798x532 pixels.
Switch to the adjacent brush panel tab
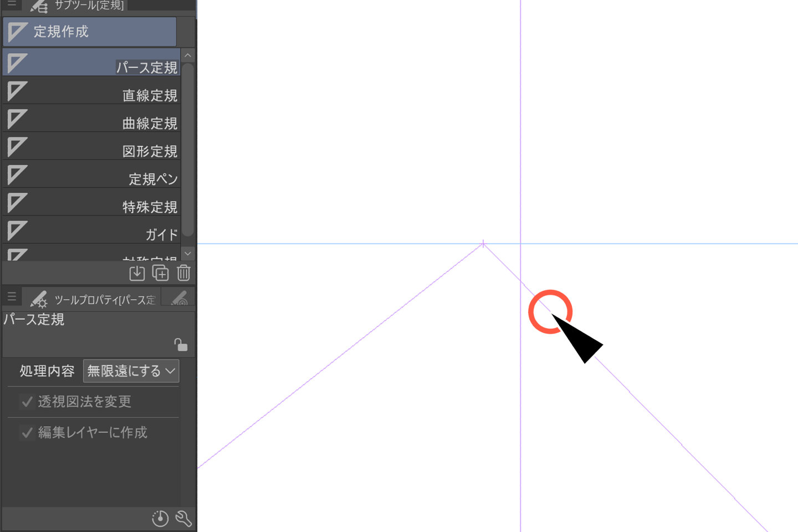[178, 299]
